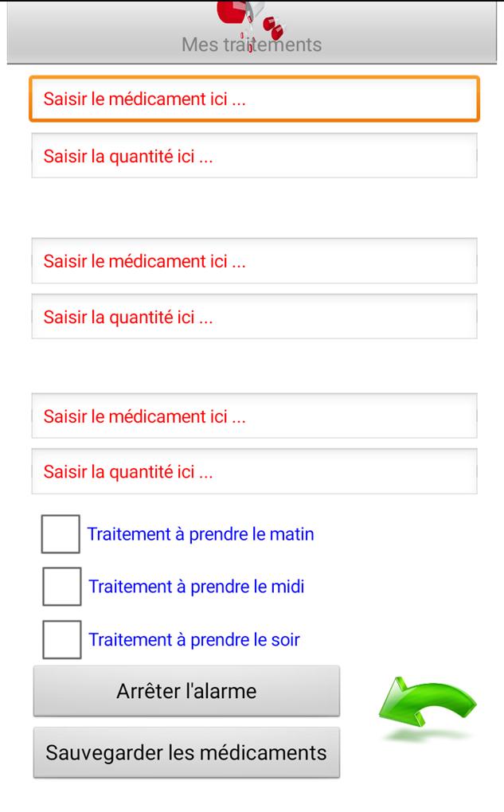Check 'Traitement à prendre le matin' box

coord(61,534)
